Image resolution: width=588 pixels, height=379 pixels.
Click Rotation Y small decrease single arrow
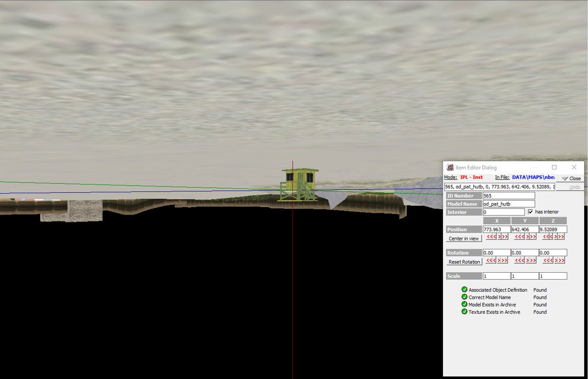point(523,260)
